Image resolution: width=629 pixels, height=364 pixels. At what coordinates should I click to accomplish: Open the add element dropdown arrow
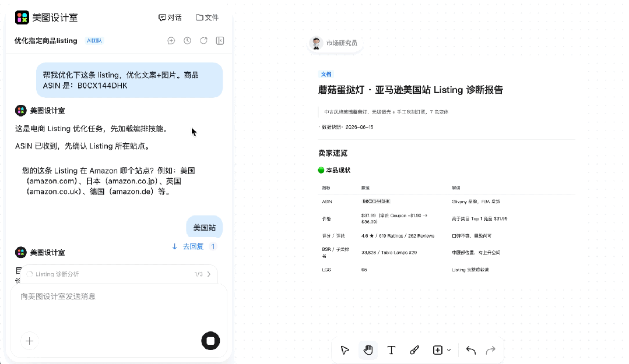449,351
